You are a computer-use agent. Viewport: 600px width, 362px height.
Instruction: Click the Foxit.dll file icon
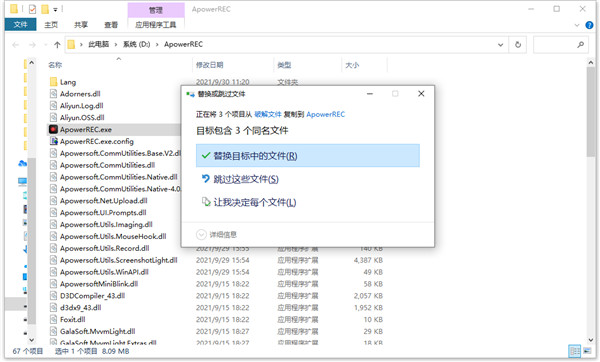coord(54,319)
